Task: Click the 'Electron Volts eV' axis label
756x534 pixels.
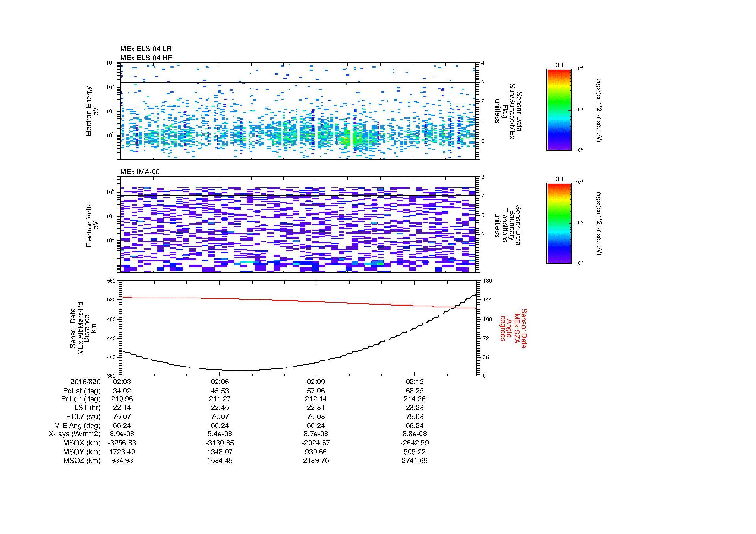Action: 92,225
